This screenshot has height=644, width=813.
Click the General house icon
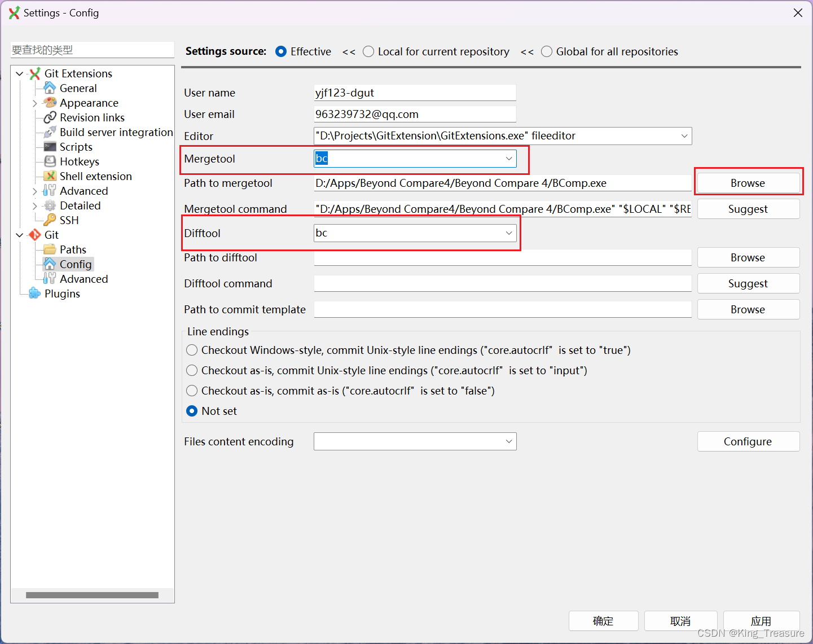pos(50,88)
